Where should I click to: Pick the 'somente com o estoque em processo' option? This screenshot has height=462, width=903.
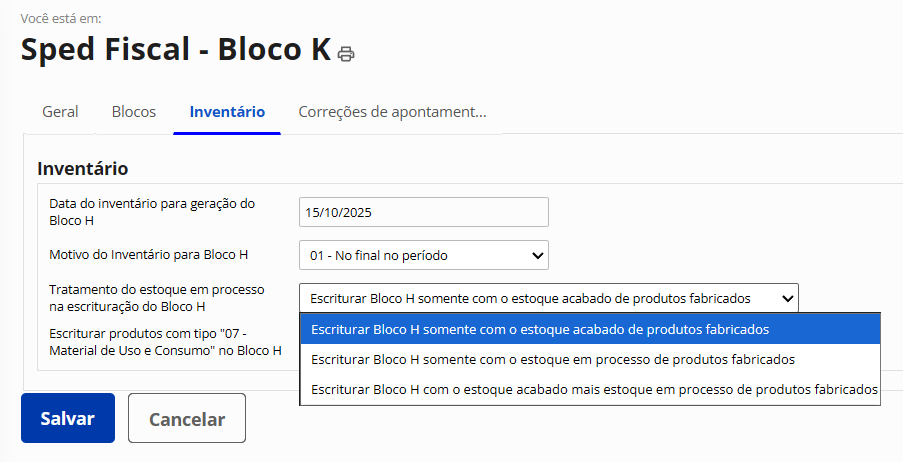pyautogui.click(x=589, y=359)
